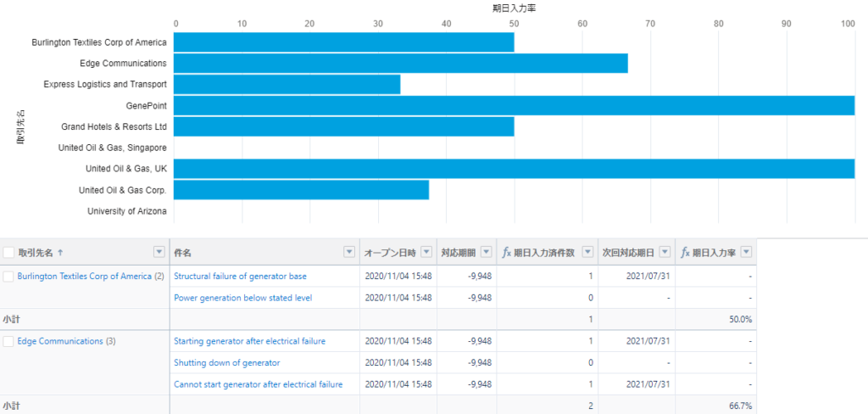Toggle the select-all checkbox in the 取引先名 header

[8, 252]
